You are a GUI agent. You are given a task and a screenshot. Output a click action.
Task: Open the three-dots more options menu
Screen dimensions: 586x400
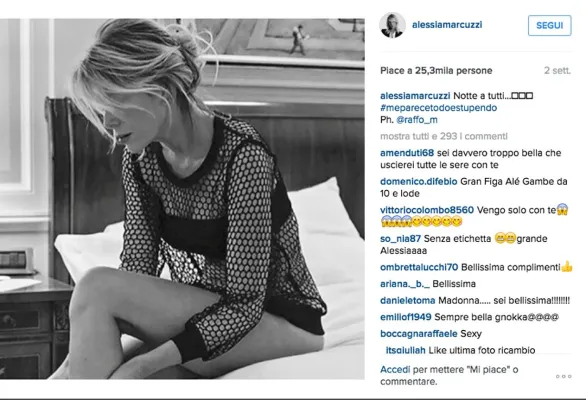(x=564, y=376)
